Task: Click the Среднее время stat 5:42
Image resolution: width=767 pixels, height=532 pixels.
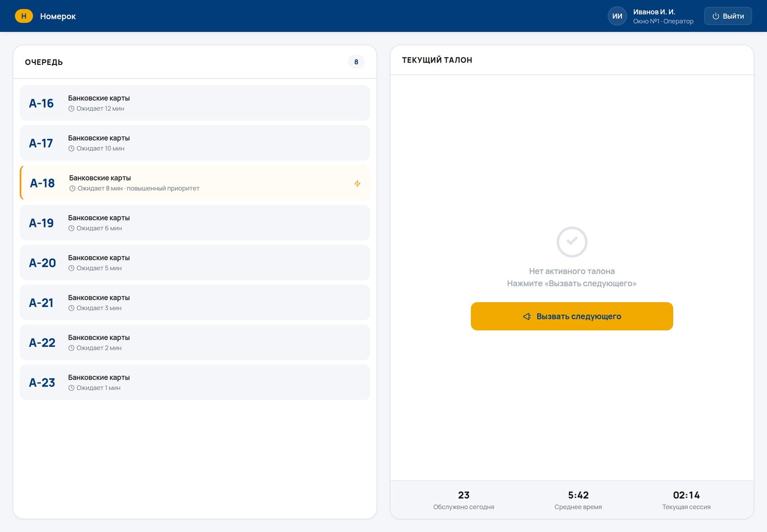Action: [x=578, y=500]
